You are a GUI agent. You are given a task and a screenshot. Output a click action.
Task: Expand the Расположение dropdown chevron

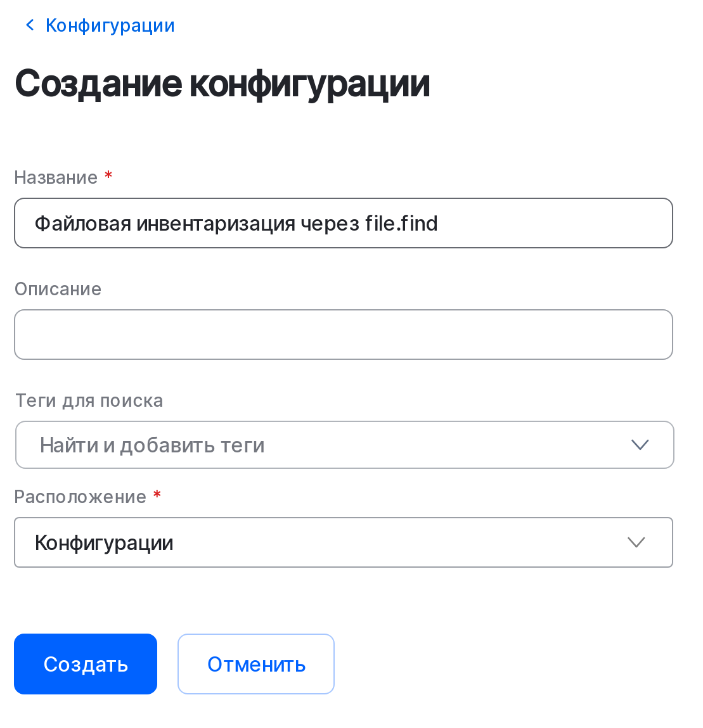636,542
